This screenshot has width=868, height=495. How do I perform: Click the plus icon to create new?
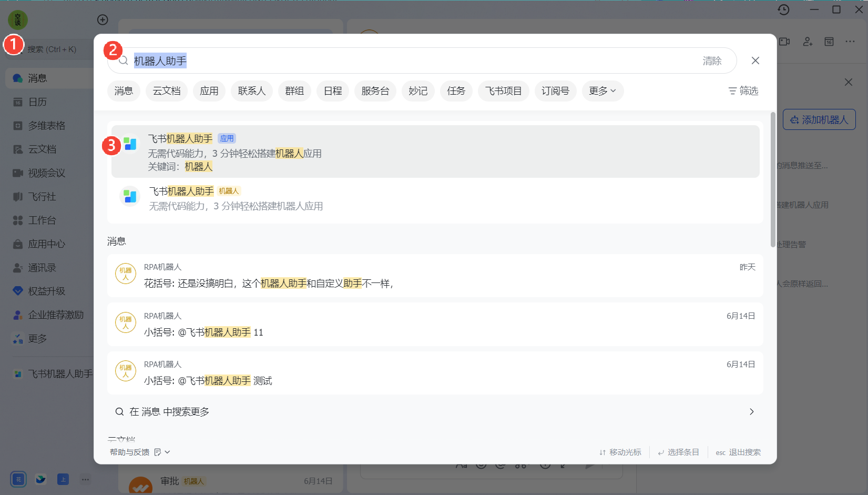[x=103, y=19]
